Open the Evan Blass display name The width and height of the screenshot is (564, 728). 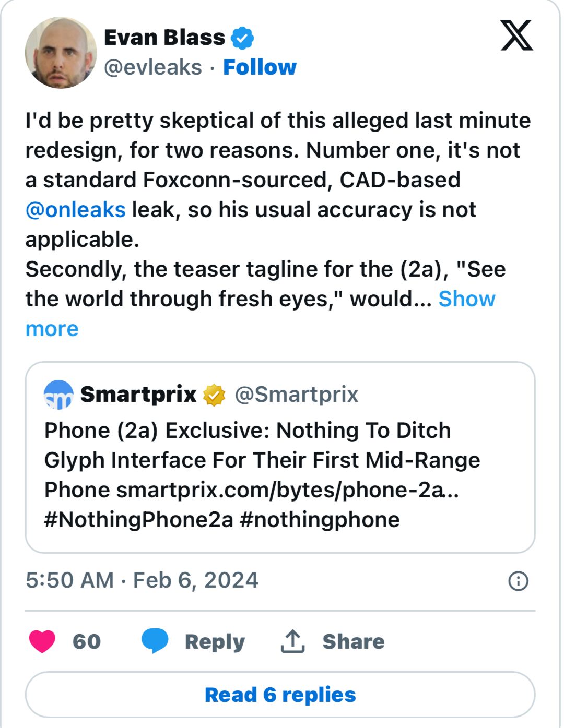coord(164,38)
